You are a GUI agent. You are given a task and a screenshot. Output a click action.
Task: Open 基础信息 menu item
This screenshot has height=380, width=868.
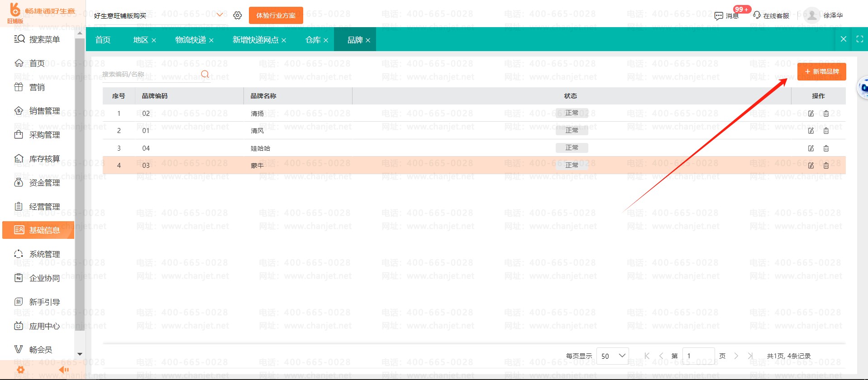point(38,230)
